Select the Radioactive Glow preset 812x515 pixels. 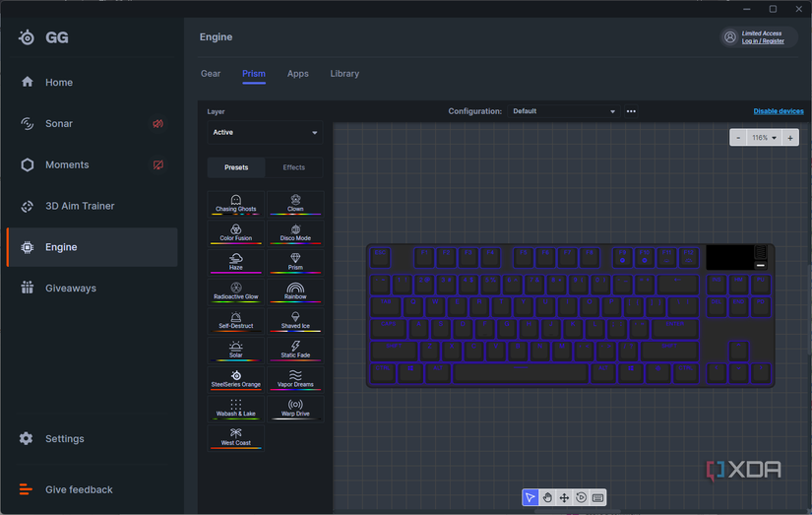click(236, 291)
